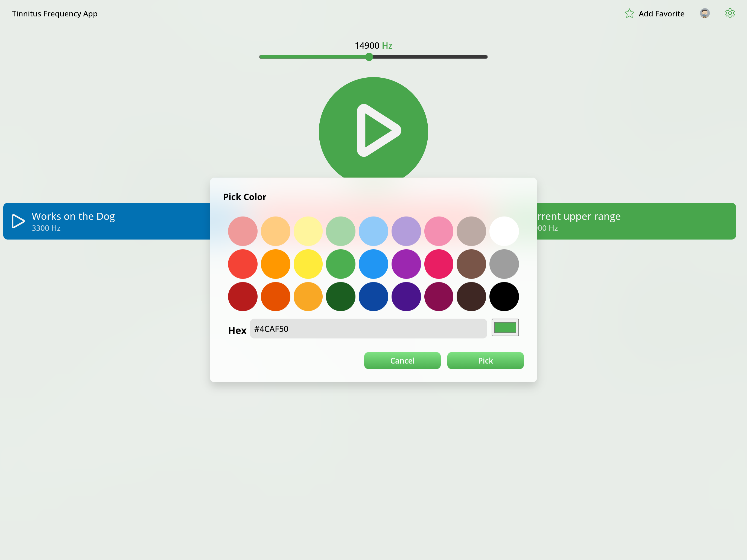This screenshot has height=560, width=747.
Task: Select the light red swatch
Action: (x=243, y=231)
